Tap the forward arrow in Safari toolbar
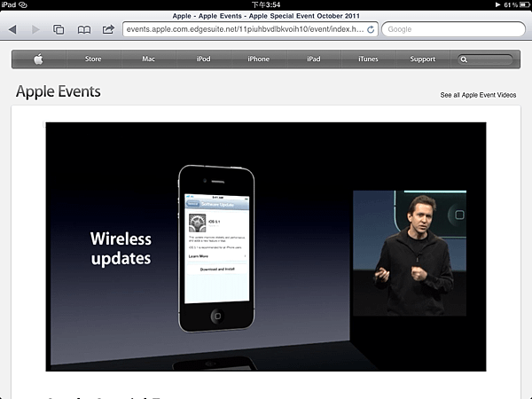Screen dimensions: 532x399 tap(35, 29)
